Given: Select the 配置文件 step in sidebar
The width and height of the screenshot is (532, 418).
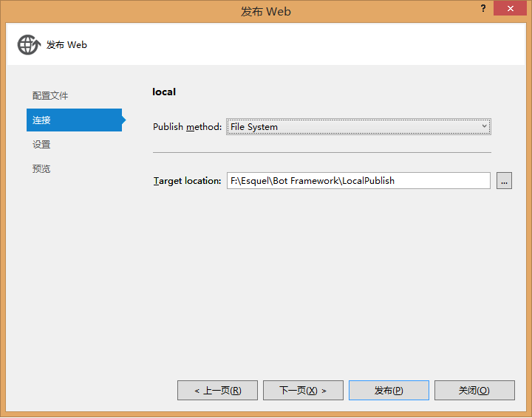Looking at the screenshot, I should coord(50,95).
